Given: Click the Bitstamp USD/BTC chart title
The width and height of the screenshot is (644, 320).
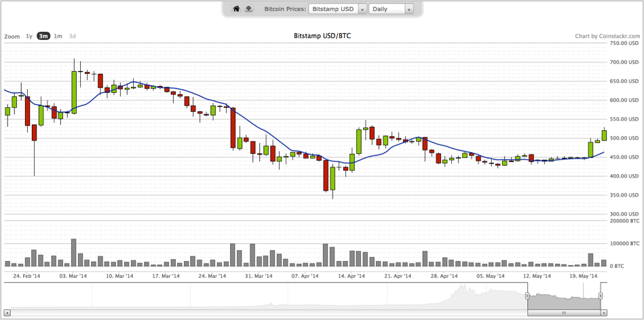Looking at the screenshot, I should (322, 35).
